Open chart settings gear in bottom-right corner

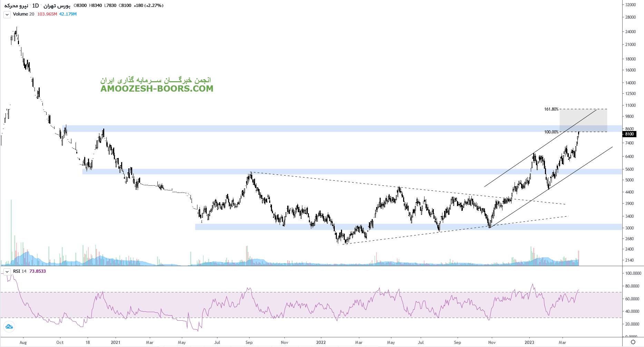[633, 342]
